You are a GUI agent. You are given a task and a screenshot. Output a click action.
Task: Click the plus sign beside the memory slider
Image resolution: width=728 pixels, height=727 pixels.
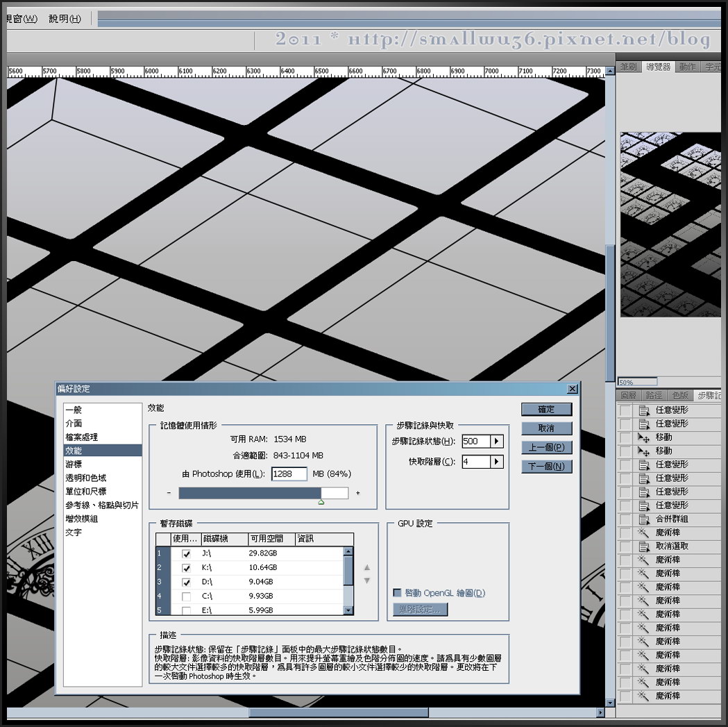[358, 493]
